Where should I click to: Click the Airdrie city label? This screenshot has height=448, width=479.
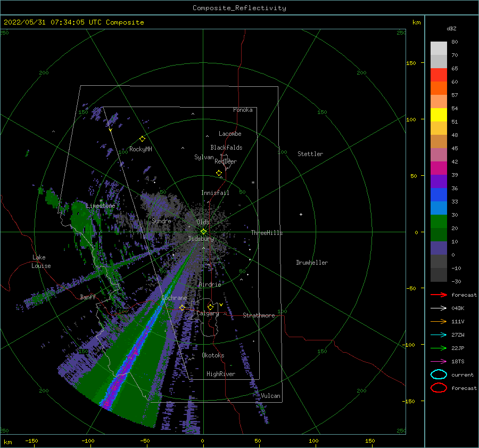(210, 284)
